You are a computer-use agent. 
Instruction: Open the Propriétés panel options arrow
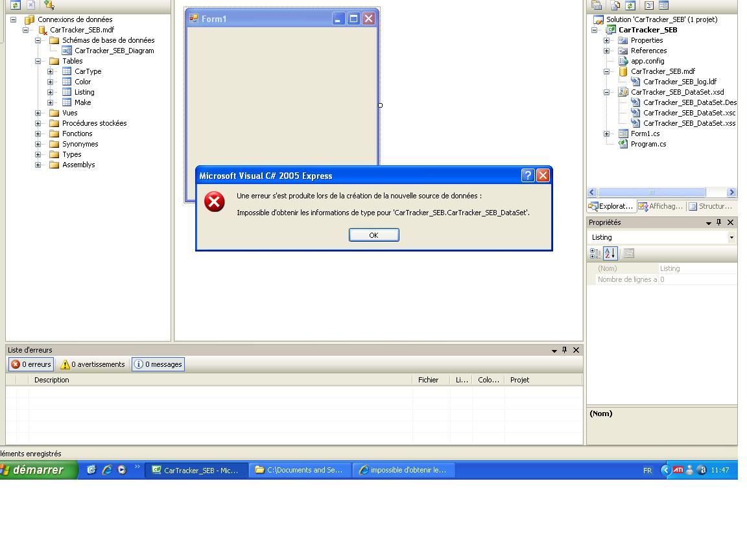click(x=708, y=223)
